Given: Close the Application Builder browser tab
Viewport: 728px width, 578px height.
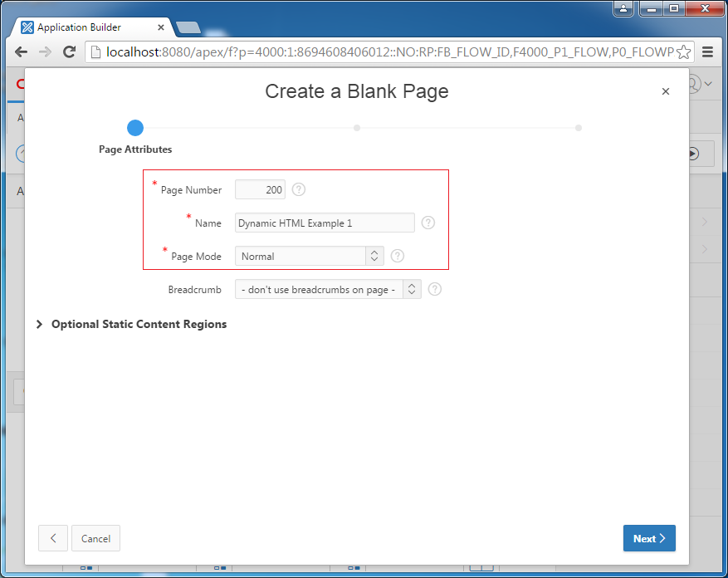Looking at the screenshot, I should click(161, 27).
